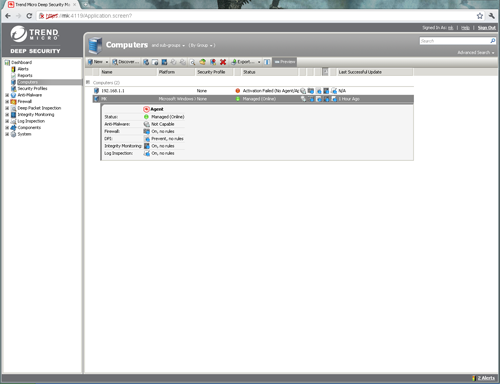Viewport: 500px width, 384px height.
Task: Click the Discover... toolbar button
Action: (125, 62)
